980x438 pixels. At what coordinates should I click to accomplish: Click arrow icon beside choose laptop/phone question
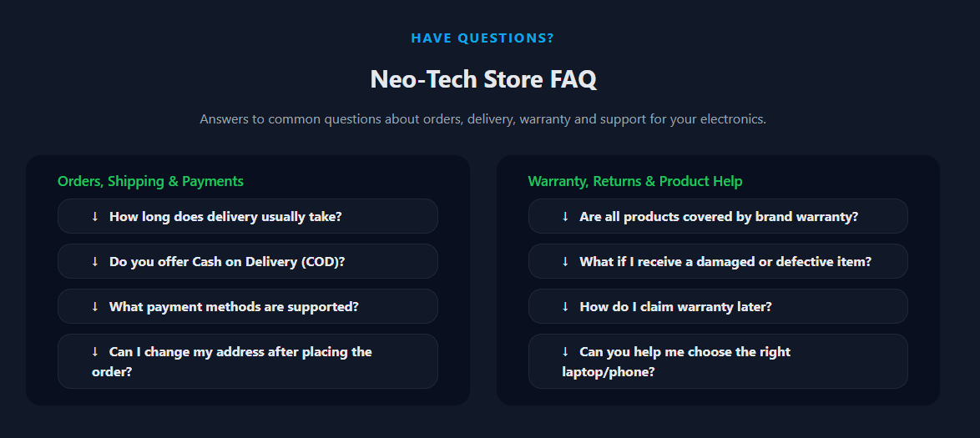click(x=565, y=352)
